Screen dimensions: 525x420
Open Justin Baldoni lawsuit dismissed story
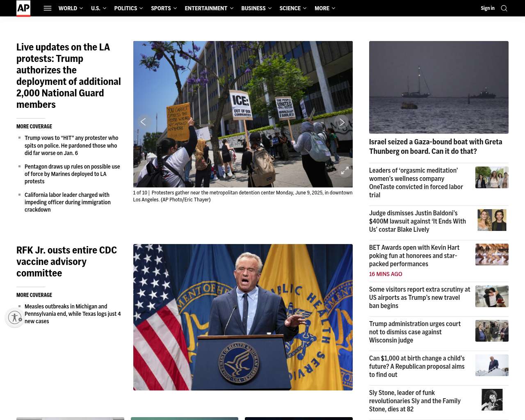click(x=418, y=221)
